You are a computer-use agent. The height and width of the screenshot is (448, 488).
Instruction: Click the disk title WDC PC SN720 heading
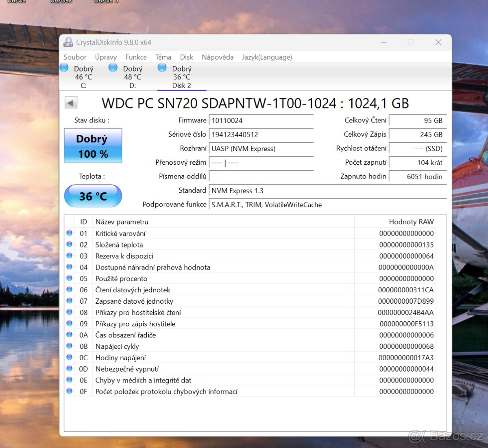255,103
